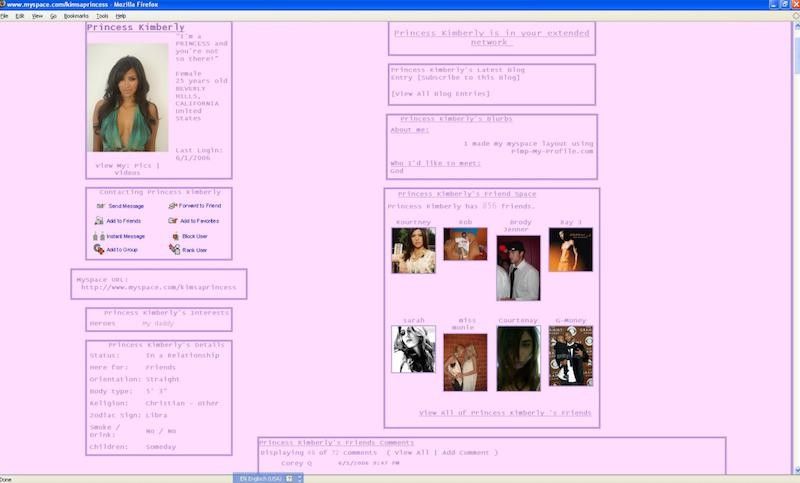Click the Subscribe to this Blog link

(470, 78)
